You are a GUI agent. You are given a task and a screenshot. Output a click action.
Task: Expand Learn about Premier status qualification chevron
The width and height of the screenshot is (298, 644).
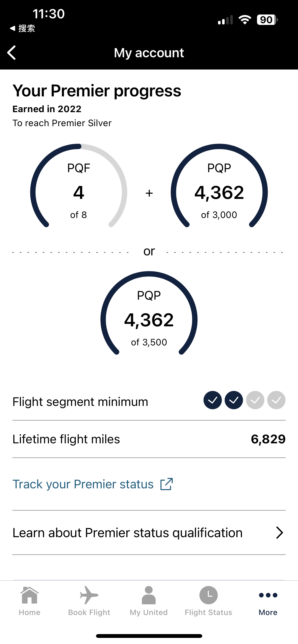coord(279,533)
